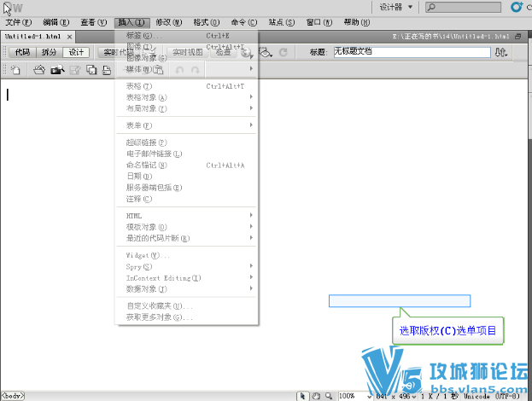
Task: Open the 格式(O) menu
Action: [207, 22]
